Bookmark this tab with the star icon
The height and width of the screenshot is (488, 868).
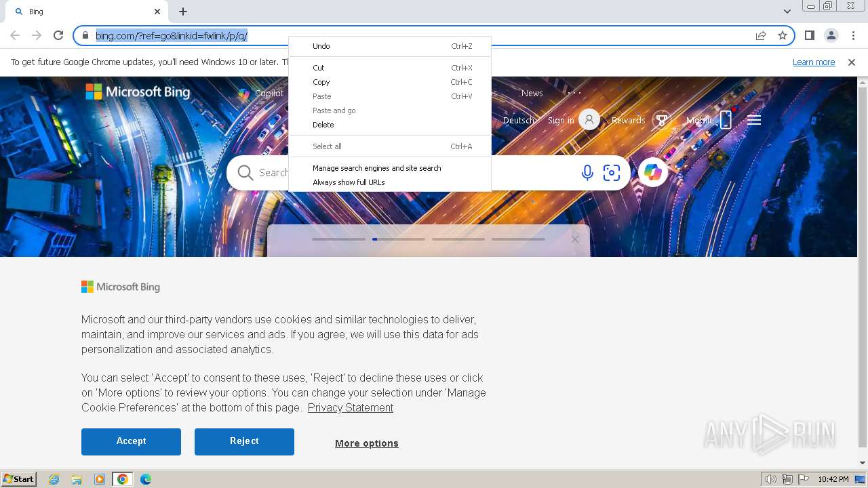pyautogui.click(x=783, y=35)
